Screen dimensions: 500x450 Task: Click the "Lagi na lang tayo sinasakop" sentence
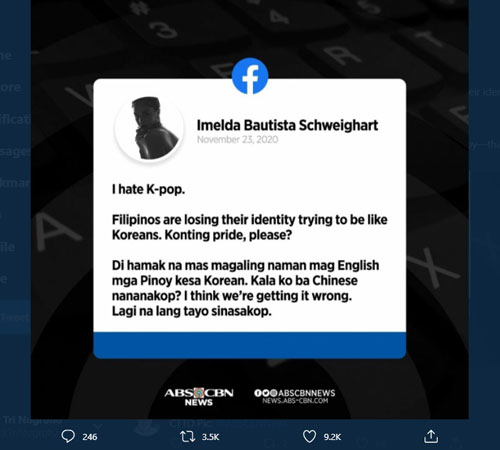[192, 311]
